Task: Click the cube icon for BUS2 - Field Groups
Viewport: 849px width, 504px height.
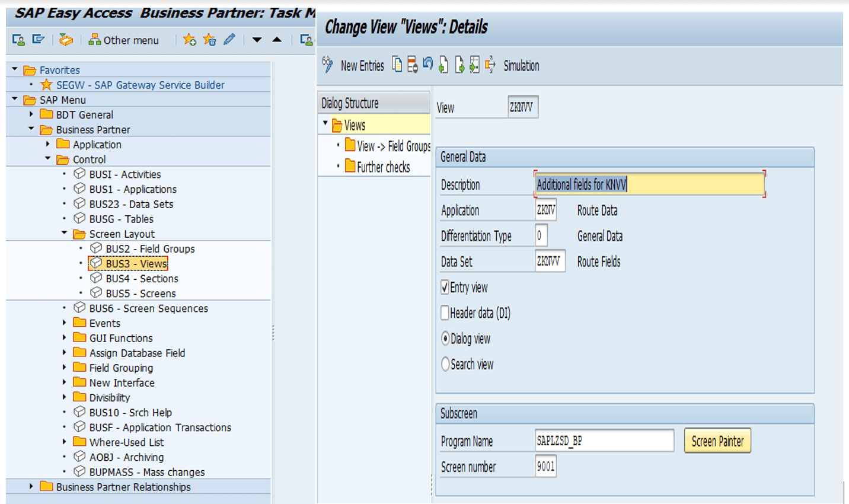Action: pyautogui.click(x=96, y=248)
